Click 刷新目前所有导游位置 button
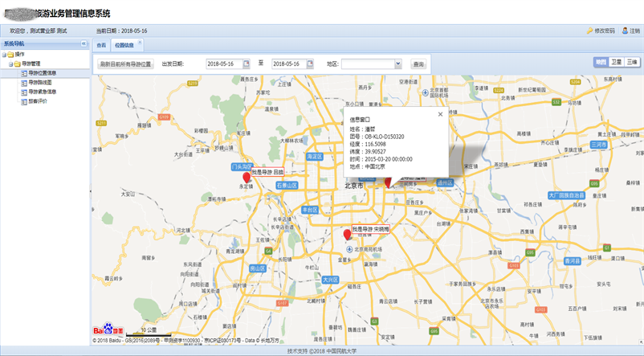This screenshot has width=644, height=356. 125,63
